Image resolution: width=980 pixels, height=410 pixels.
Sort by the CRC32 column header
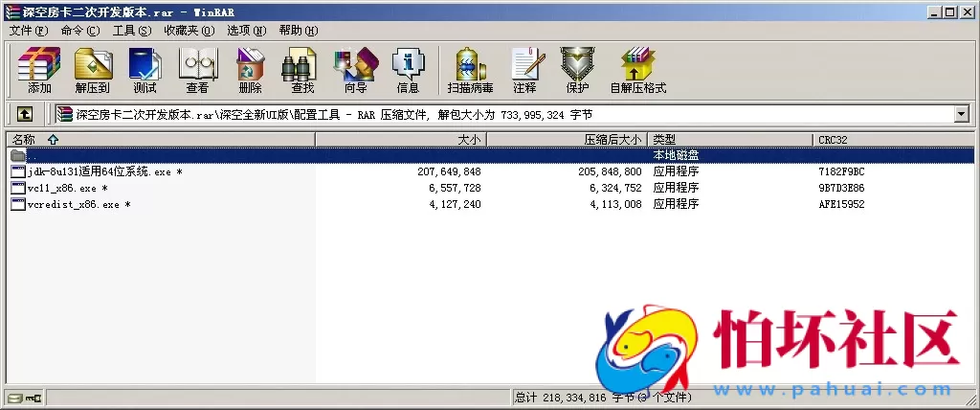894,140
